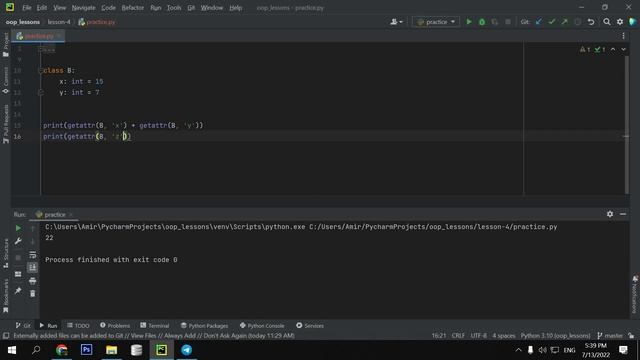The height and width of the screenshot is (360, 640).
Task: Open the Refactor menu
Action: 133,8
